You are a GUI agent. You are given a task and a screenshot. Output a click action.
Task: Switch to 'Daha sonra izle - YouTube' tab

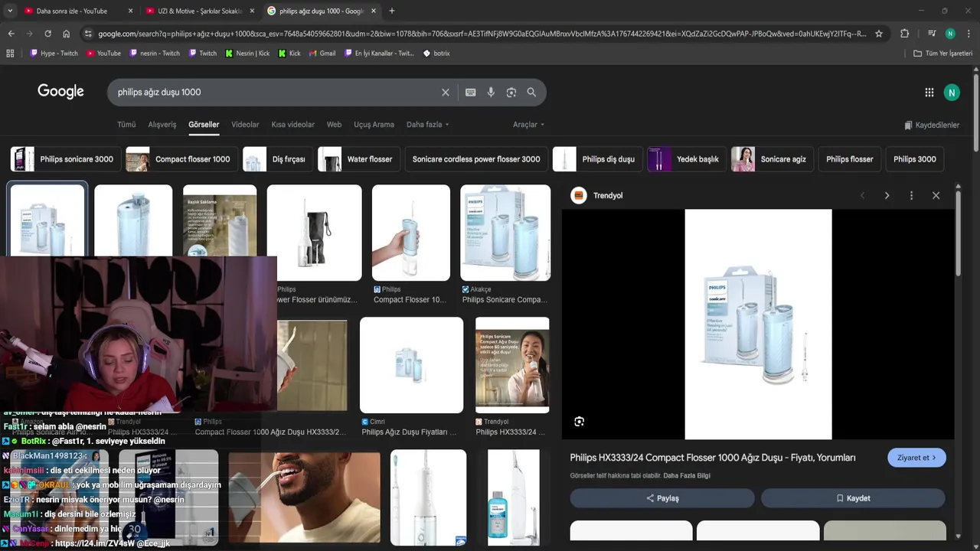coord(70,11)
